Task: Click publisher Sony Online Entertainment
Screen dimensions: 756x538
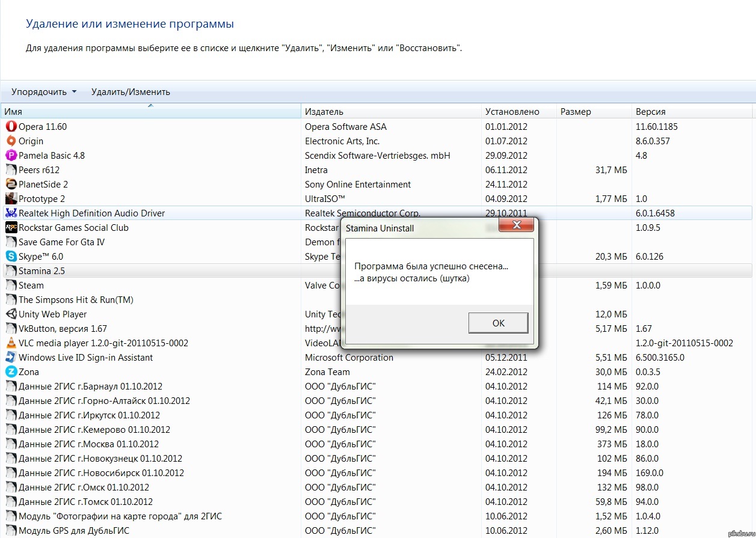Action: (x=358, y=184)
